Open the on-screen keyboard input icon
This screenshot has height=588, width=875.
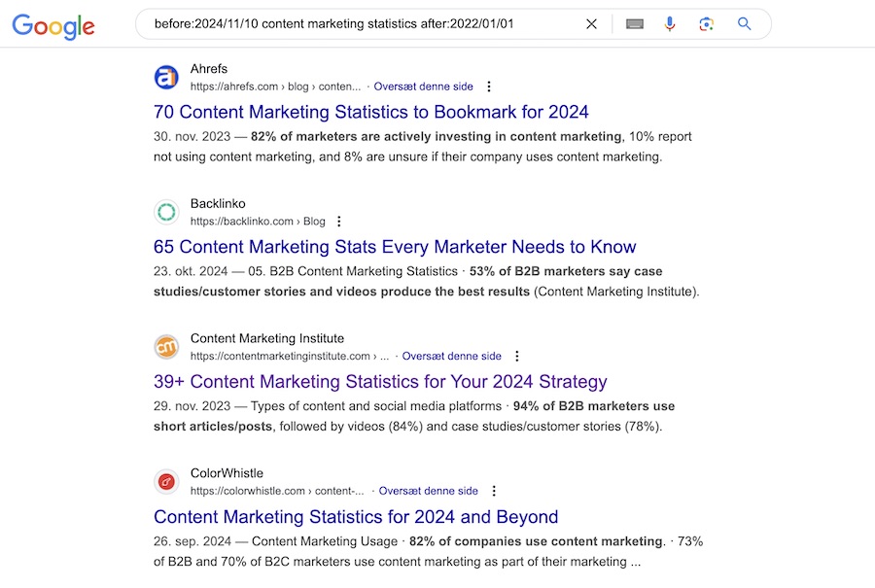(x=634, y=23)
